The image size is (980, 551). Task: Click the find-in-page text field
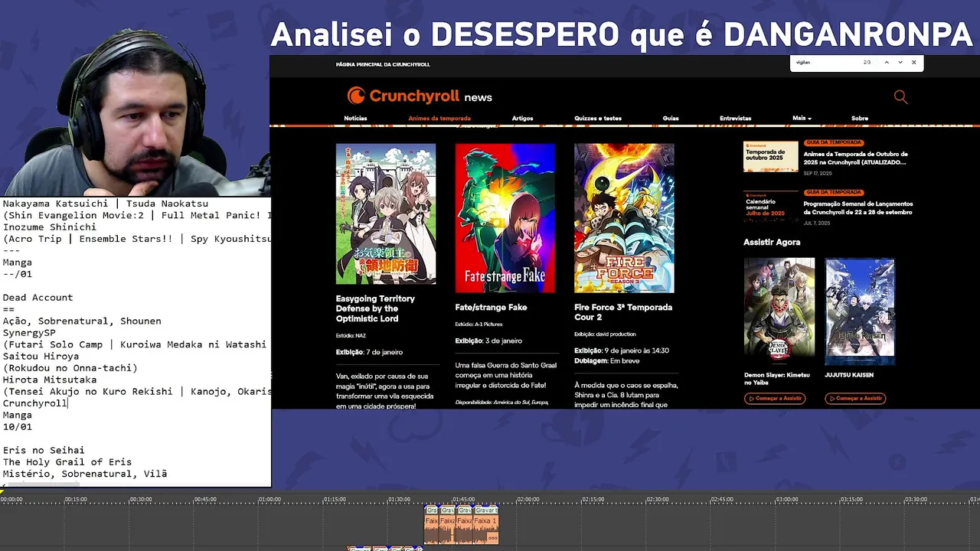pyautogui.click(x=827, y=62)
